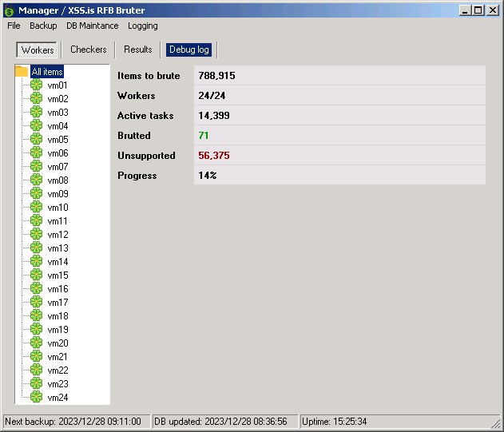Screen dimensions: 504x432
Task: Open the File menu
Action: tap(14, 26)
